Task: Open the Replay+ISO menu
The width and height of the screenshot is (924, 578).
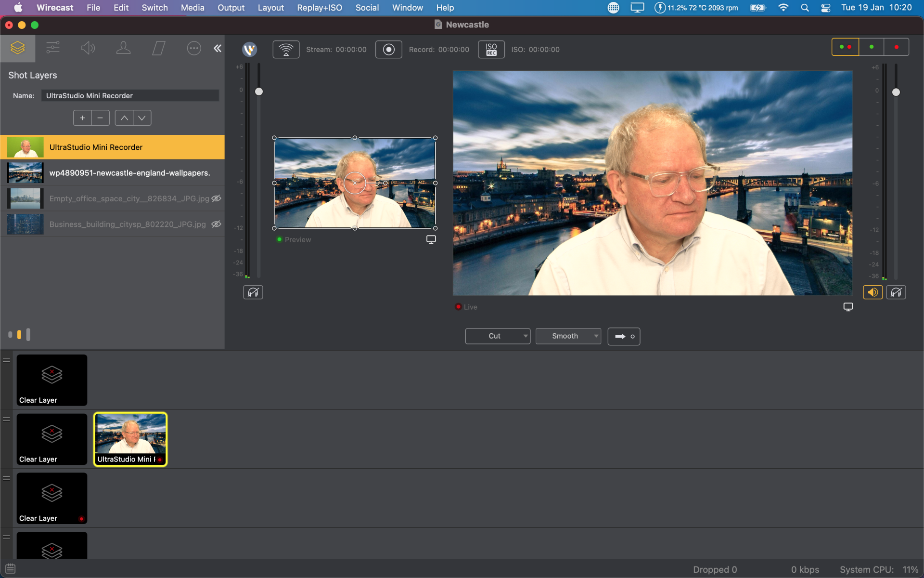Action: [319, 8]
